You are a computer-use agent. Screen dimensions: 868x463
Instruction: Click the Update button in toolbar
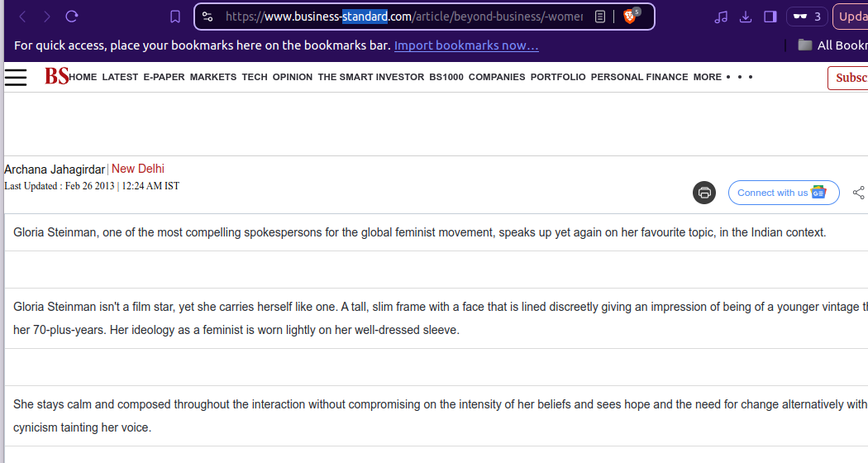pos(851,17)
